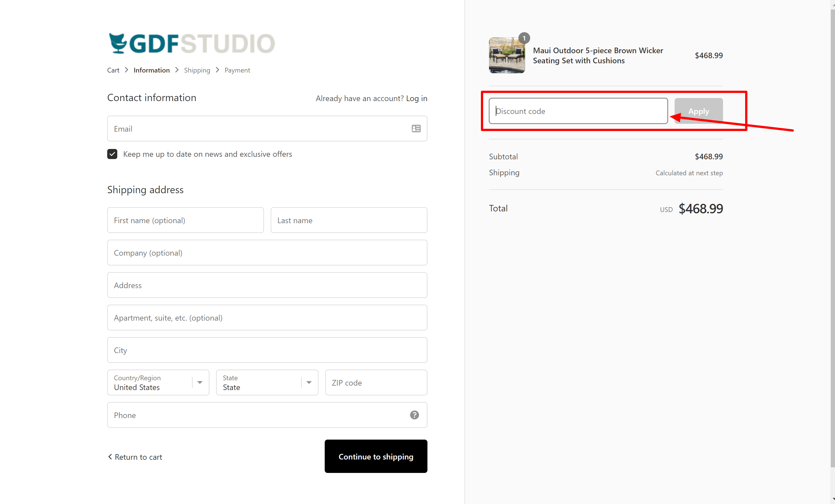
Task: Expand the State dropdown arrow
Action: click(309, 382)
